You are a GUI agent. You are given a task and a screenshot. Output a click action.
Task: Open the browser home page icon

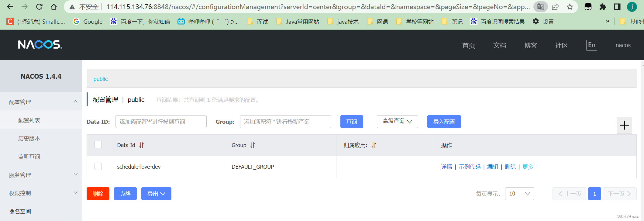(x=54, y=7)
